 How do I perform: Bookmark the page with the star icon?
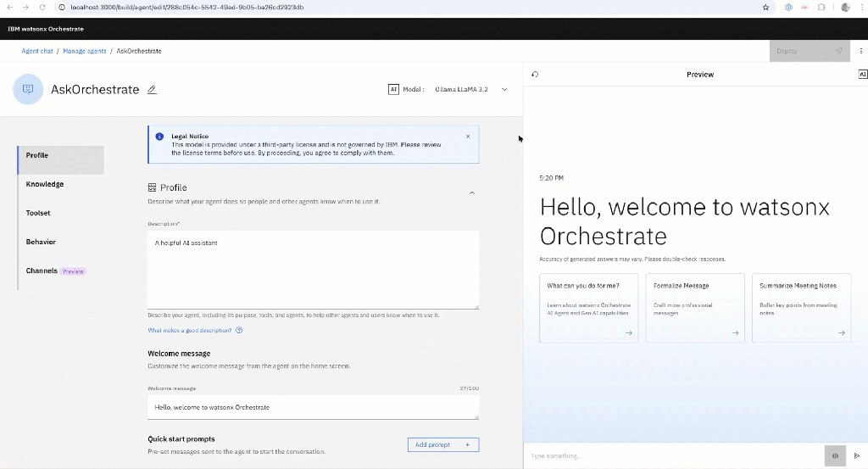point(766,7)
